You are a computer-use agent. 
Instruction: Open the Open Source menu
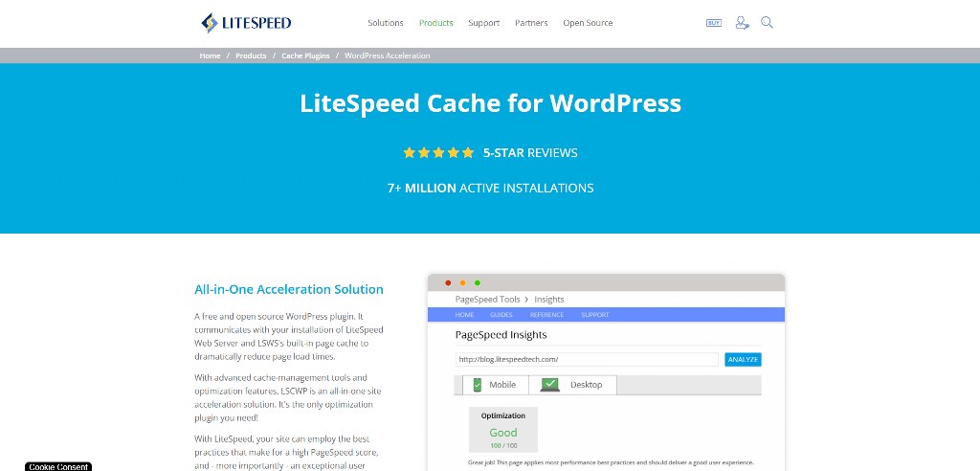[588, 23]
